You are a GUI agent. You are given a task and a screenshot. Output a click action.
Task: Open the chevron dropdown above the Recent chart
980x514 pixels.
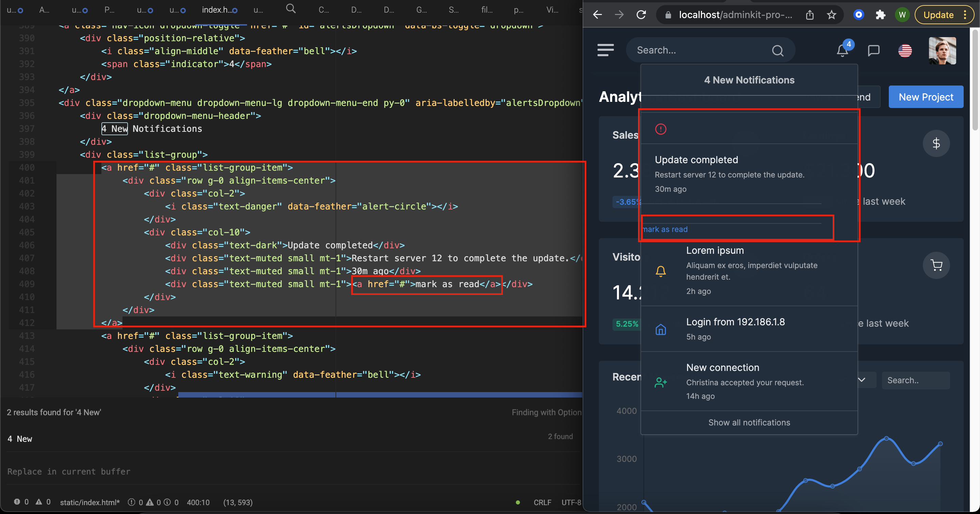[x=862, y=380]
